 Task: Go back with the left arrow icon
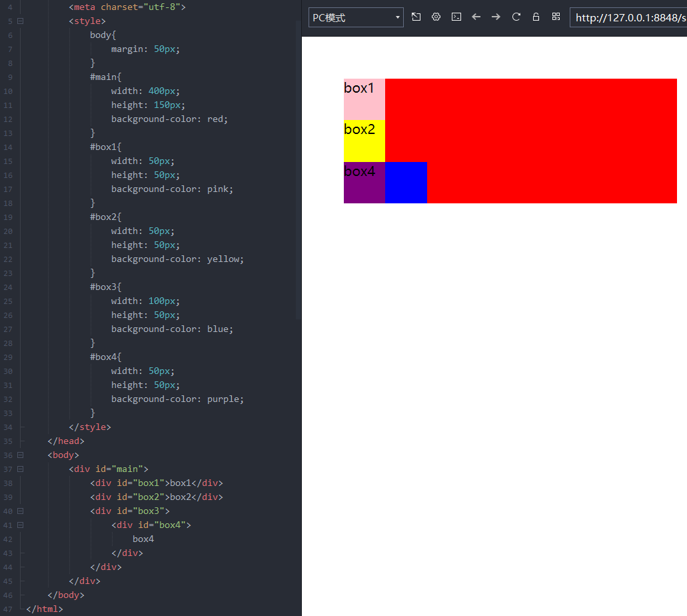[x=476, y=17]
